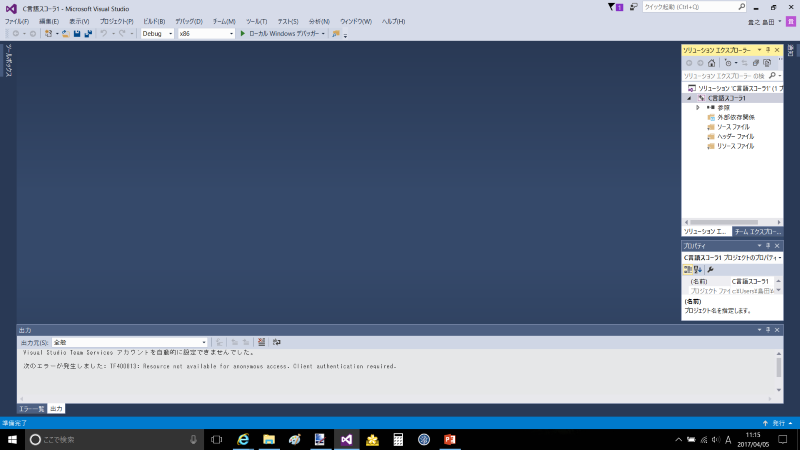Click the Save All icon
Screen dimensions: 800x450
pyautogui.click(x=88, y=34)
